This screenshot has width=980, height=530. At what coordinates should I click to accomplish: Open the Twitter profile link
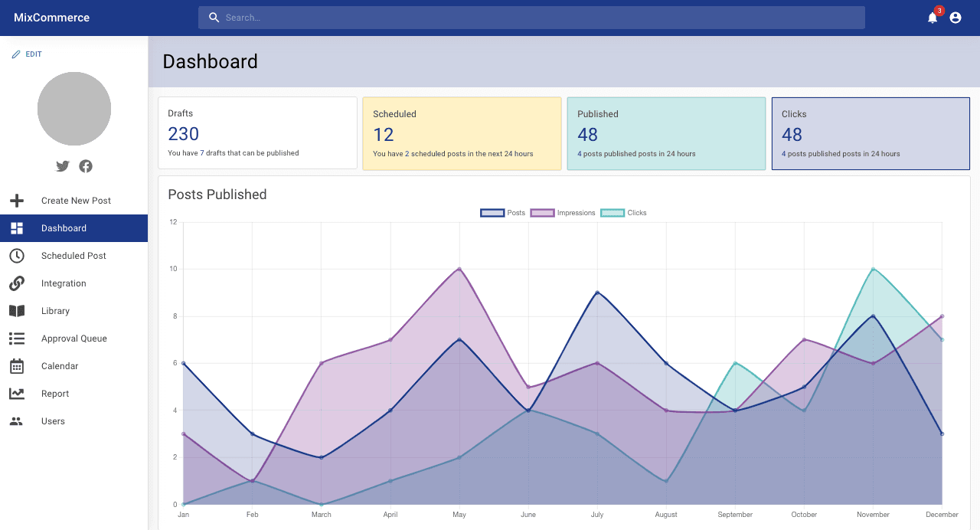click(x=62, y=165)
